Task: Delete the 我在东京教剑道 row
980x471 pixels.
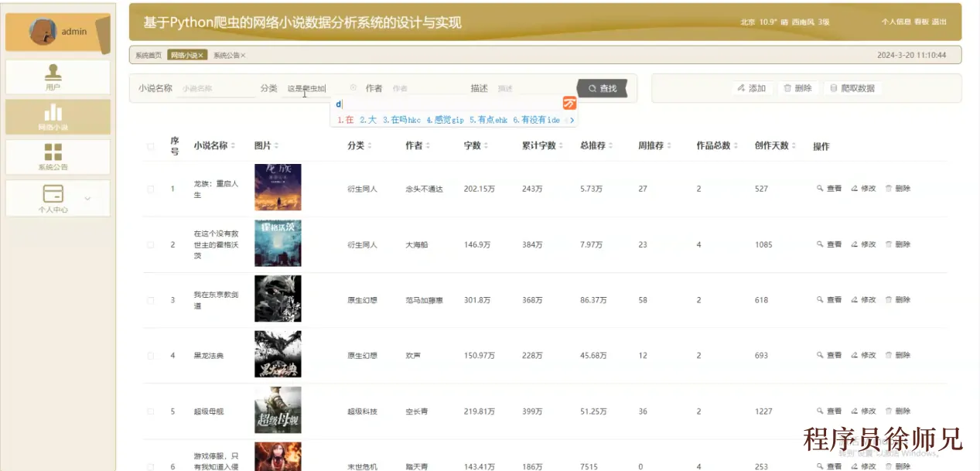Action: tap(897, 300)
